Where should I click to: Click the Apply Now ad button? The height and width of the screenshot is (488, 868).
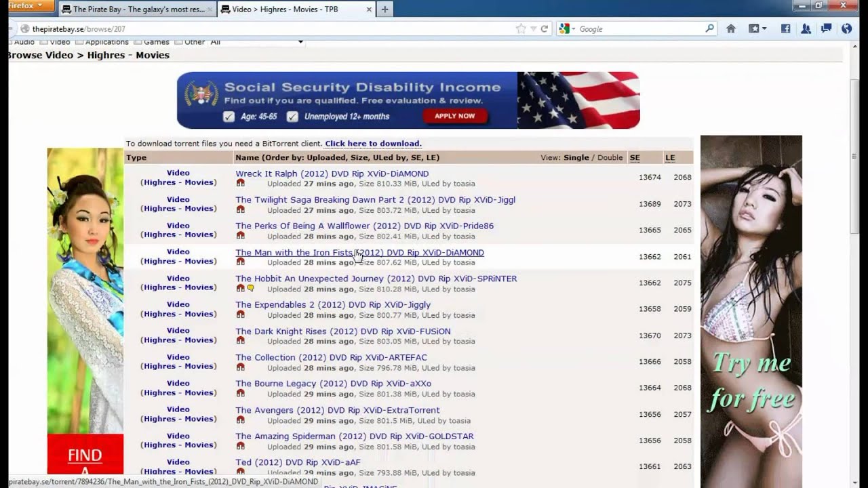(x=454, y=116)
